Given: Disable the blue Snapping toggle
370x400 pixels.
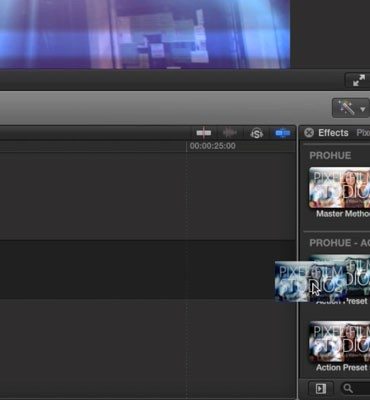Looking at the screenshot, I should [x=283, y=133].
